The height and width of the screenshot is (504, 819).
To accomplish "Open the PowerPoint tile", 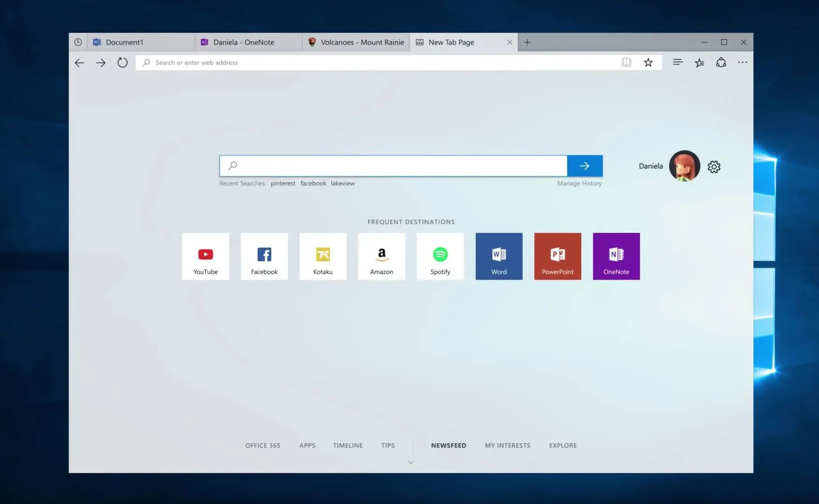I will [557, 256].
